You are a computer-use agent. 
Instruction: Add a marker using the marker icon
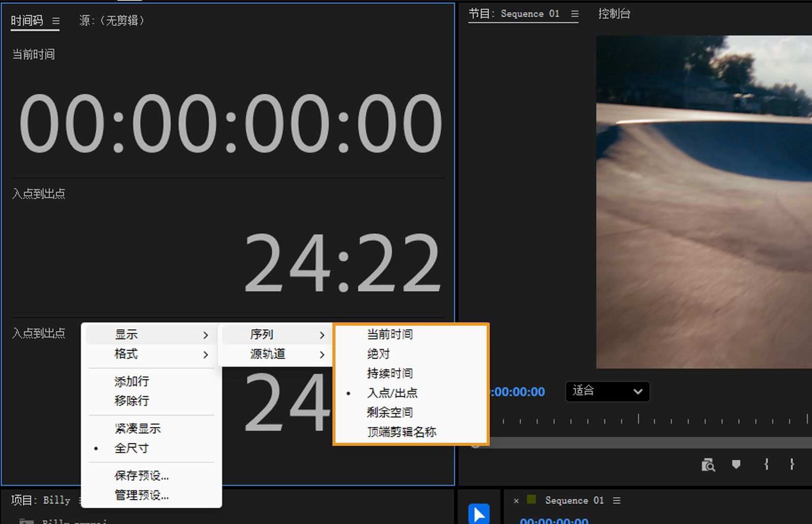pos(736,465)
